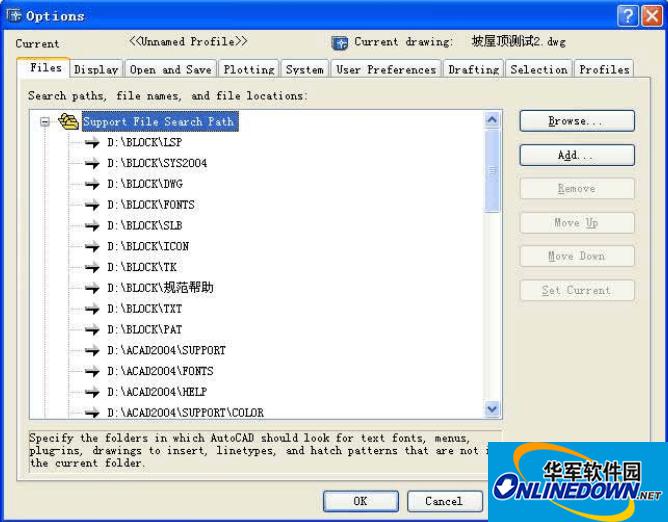Click the arrow icon beside D:\BLOCK\ICON

click(x=92, y=247)
